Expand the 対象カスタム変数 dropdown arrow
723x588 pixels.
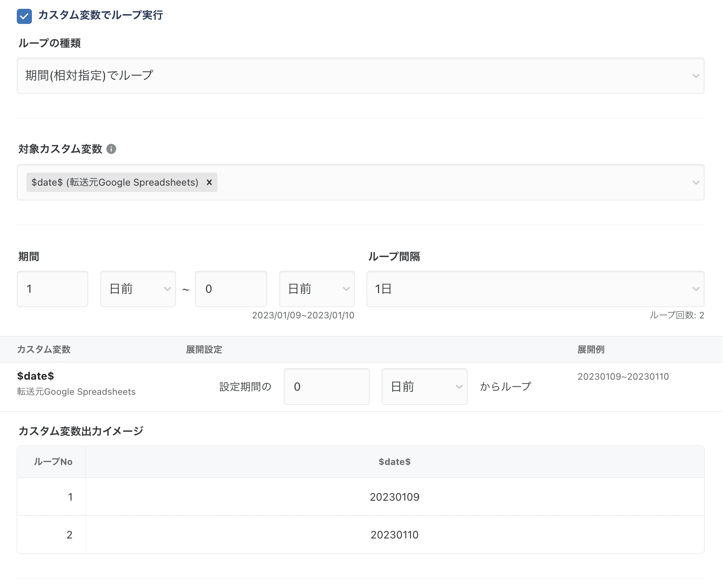[x=696, y=182]
